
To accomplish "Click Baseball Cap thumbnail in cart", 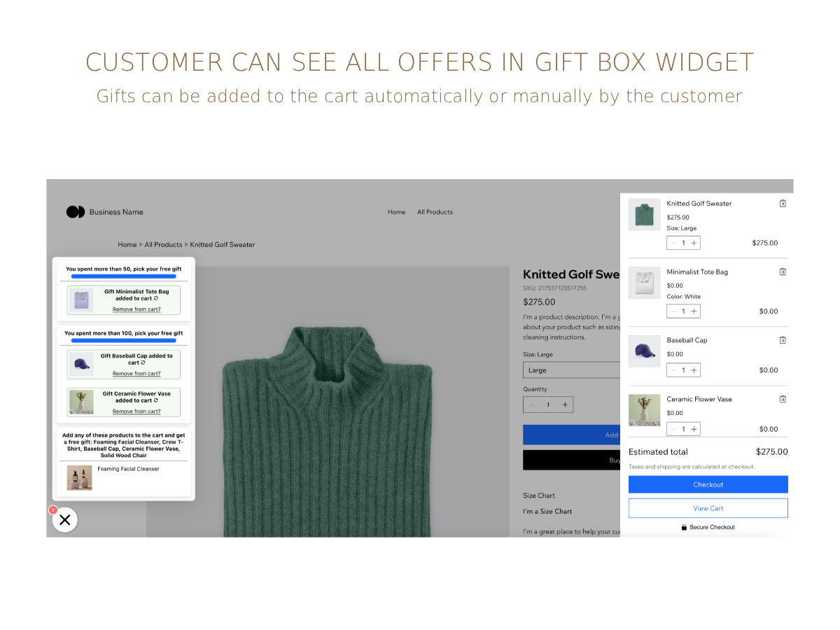I will 644,351.
